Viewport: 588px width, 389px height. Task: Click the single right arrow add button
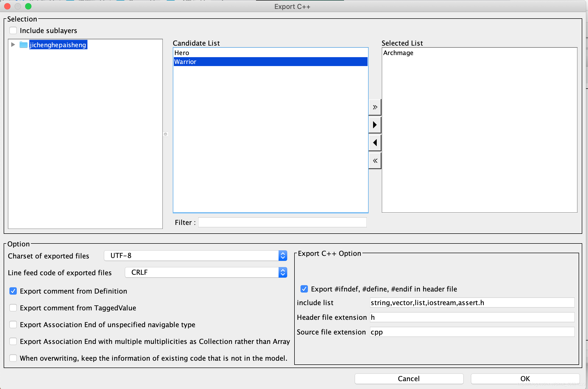tap(375, 125)
